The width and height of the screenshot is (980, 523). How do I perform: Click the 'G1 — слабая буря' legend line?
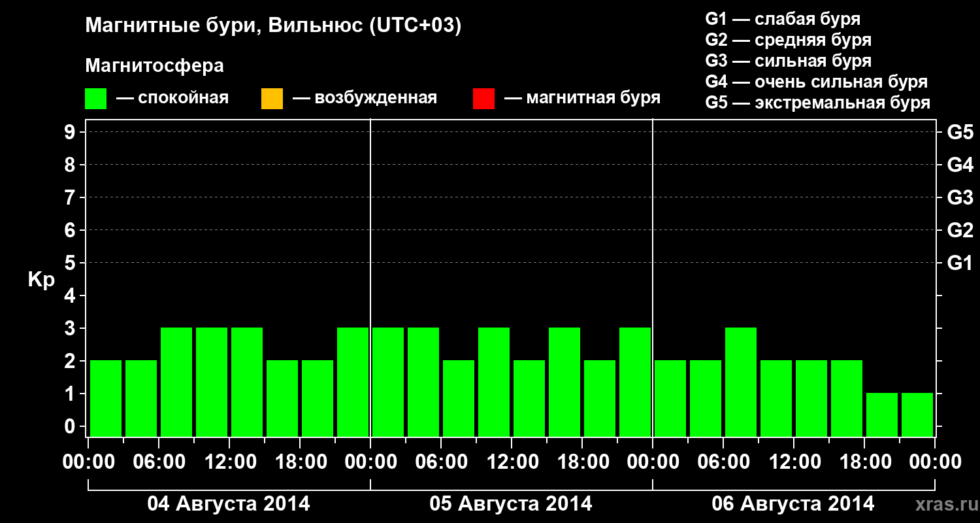click(783, 19)
